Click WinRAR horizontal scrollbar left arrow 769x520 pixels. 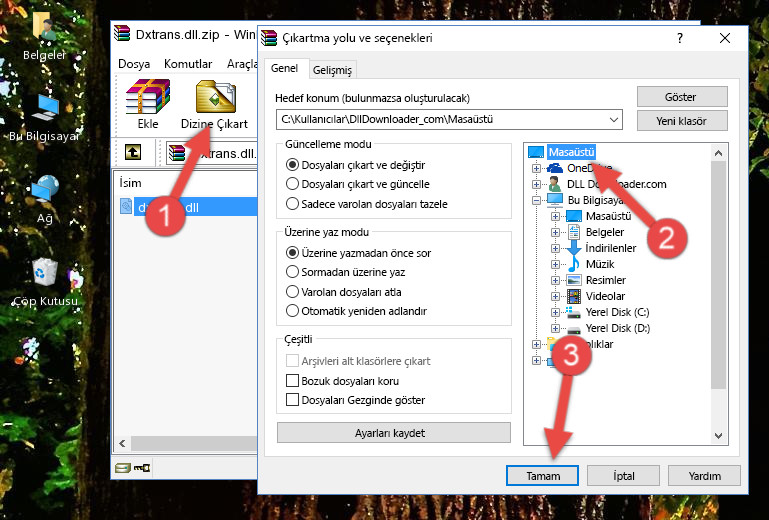coord(123,443)
